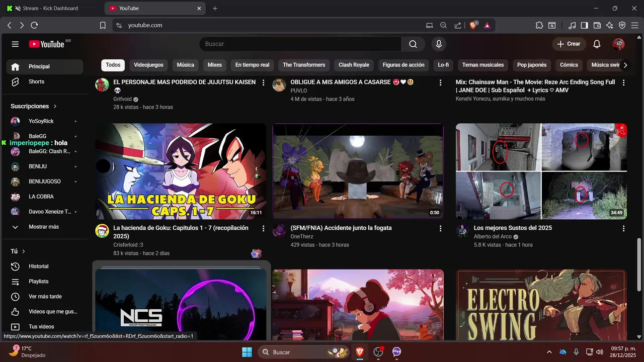
Task: Show hidden system tray icons
Action: click(549, 352)
